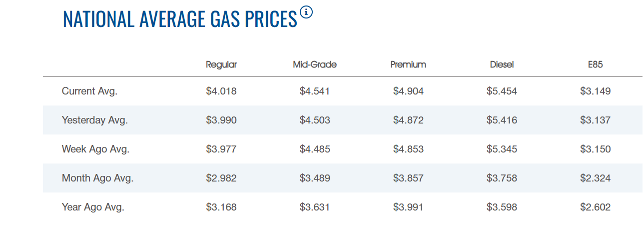This screenshot has height=225, width=644.
Task: Click the year-ago Regular price $3.168
Action: point(221,207)
